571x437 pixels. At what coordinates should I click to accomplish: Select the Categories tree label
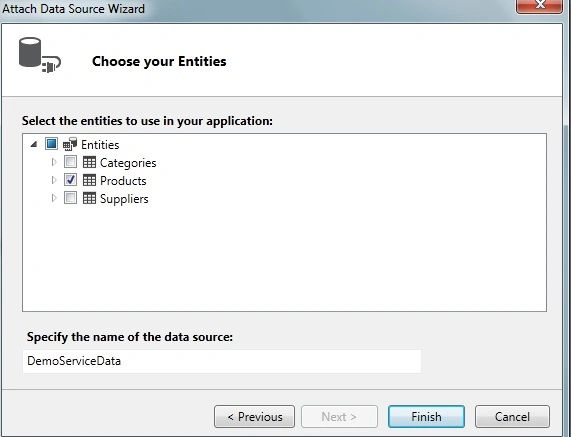128,163
